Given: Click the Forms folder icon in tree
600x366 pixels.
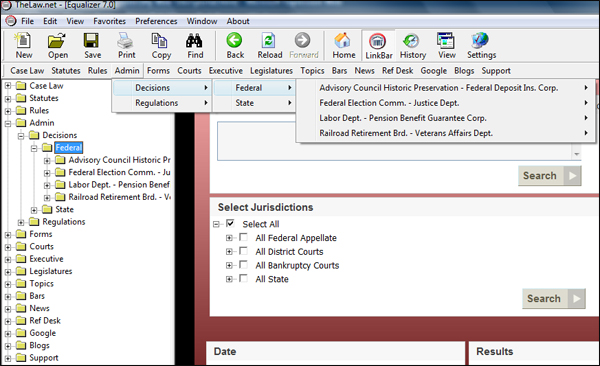Looking at the screenshot, I should tap(21, 234).
